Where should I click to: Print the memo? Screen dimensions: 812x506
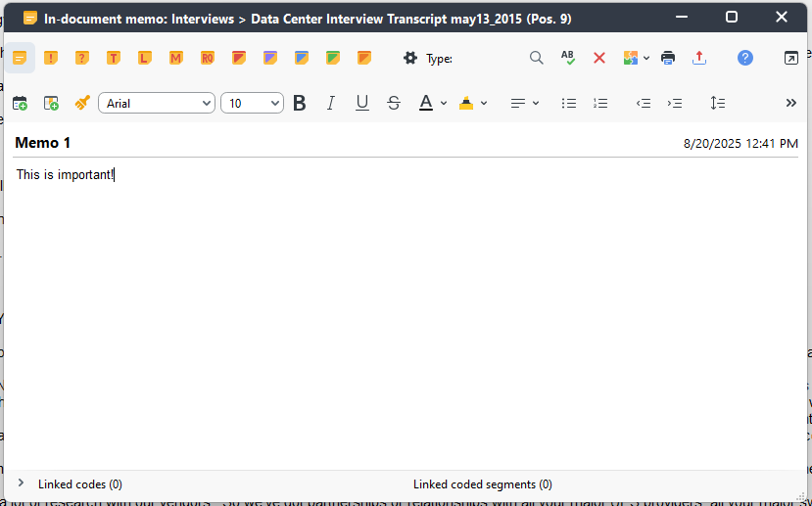(x=668, y=58)
